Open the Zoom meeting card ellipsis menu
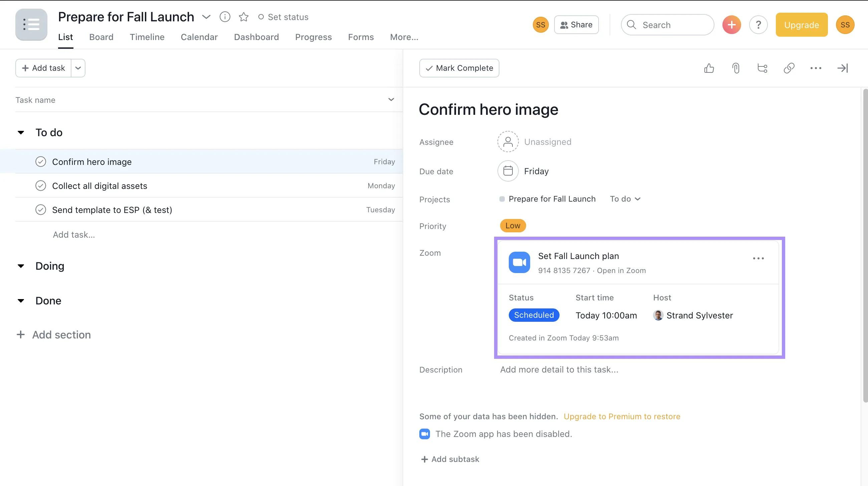Screen dimensions: 868x486 tap(758, 258)
